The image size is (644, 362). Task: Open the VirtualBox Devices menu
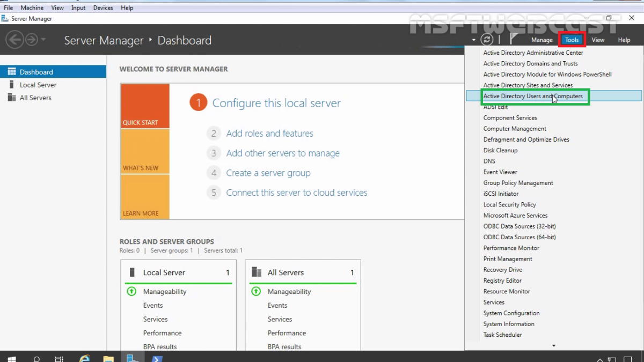(103, 8)
